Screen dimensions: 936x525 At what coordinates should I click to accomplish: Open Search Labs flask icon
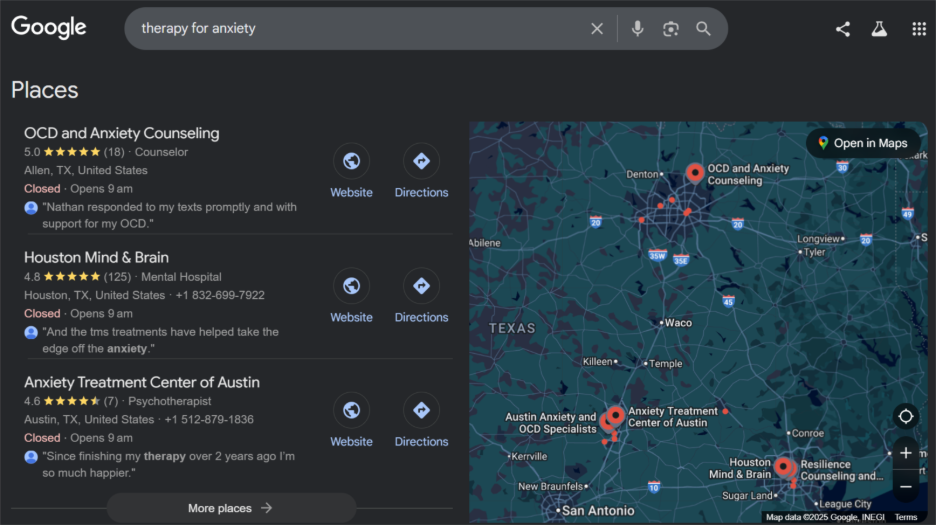tap(879, 29)
